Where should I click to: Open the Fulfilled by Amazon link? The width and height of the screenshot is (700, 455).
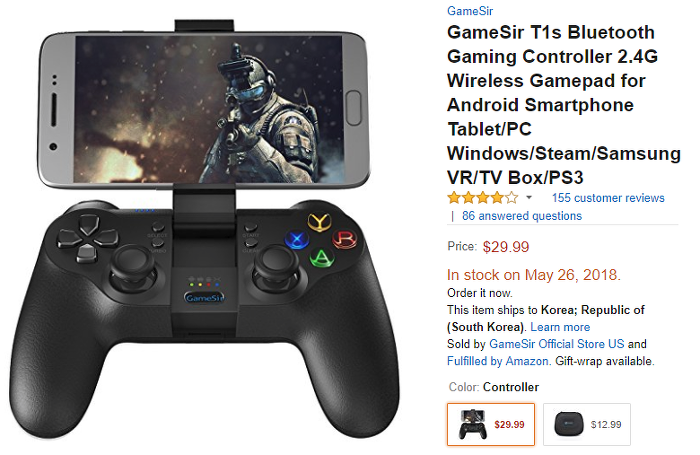pos(499,361)
